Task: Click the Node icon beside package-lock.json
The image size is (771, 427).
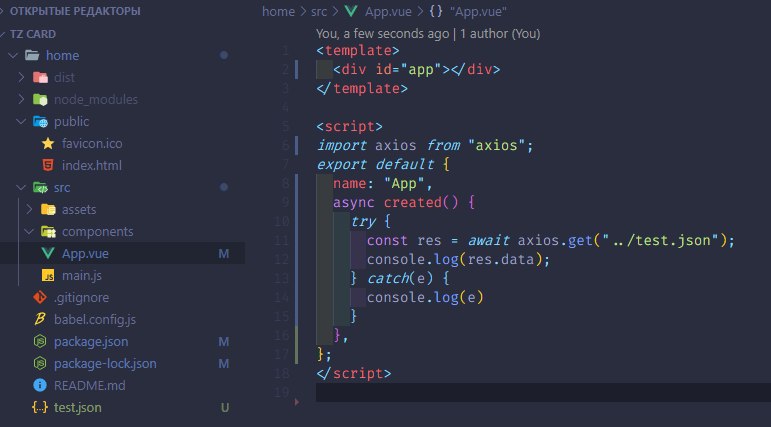Action: pos(40,364)
